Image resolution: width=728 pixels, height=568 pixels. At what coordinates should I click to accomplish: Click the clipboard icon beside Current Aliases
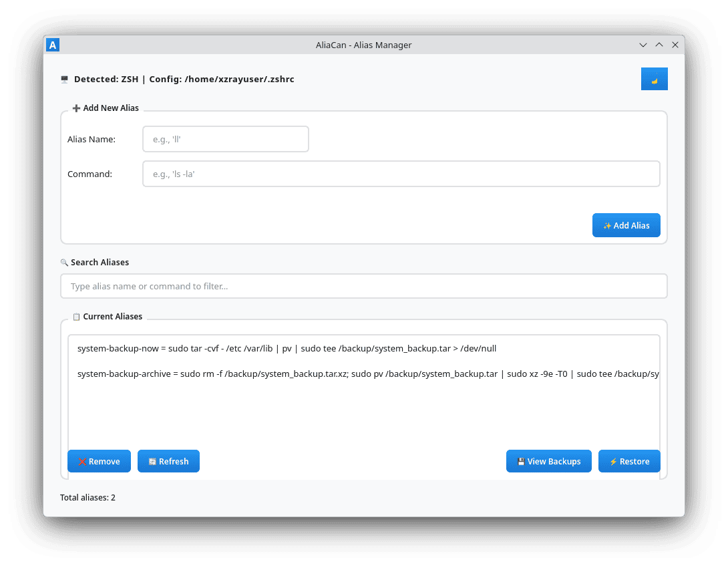[76, 317]
